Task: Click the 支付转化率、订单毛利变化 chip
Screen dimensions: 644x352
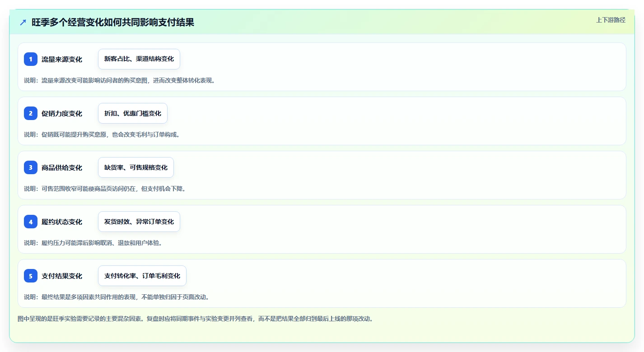Action: (142, 276)
